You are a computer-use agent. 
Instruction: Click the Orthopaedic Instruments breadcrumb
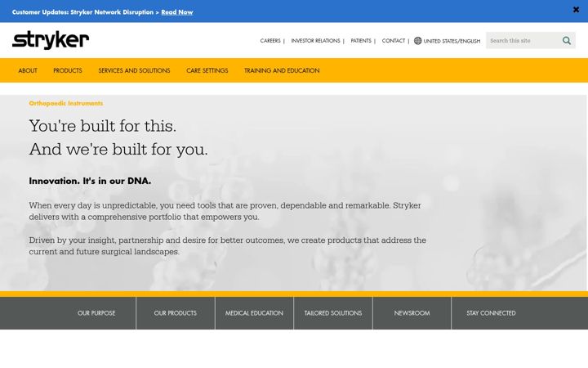pyautogui.click(x=65, y=103)
